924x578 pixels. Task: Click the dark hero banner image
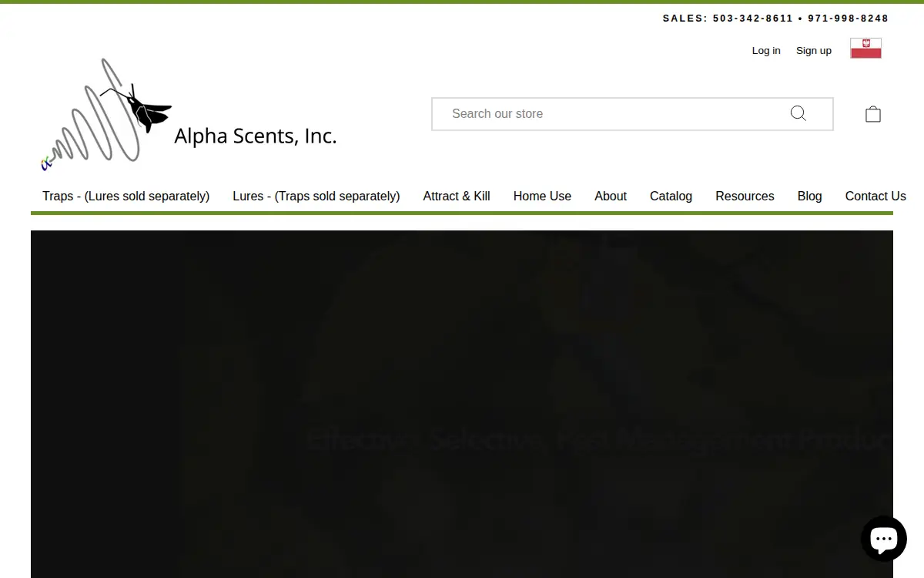(462, 404)
